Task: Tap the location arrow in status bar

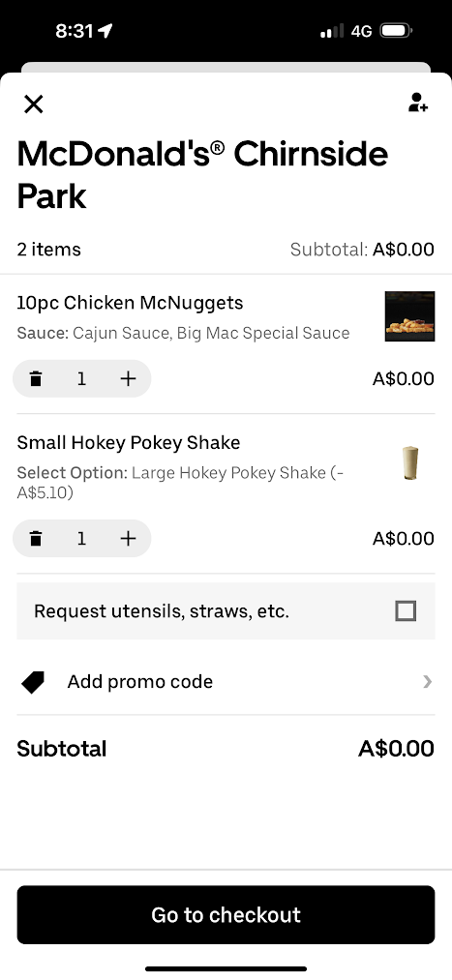Action: [x=105, y=31]
